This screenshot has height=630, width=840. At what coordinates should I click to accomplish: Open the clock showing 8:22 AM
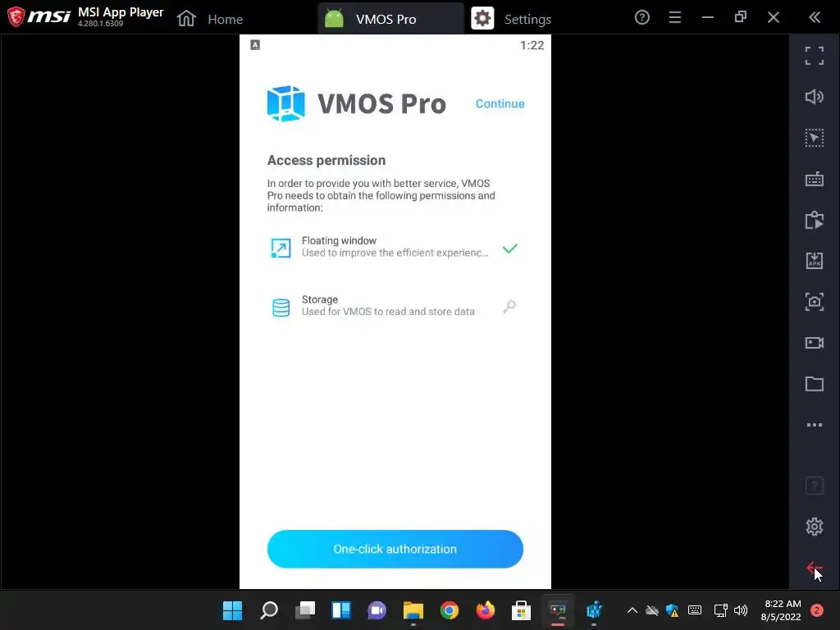click(781, 610)
